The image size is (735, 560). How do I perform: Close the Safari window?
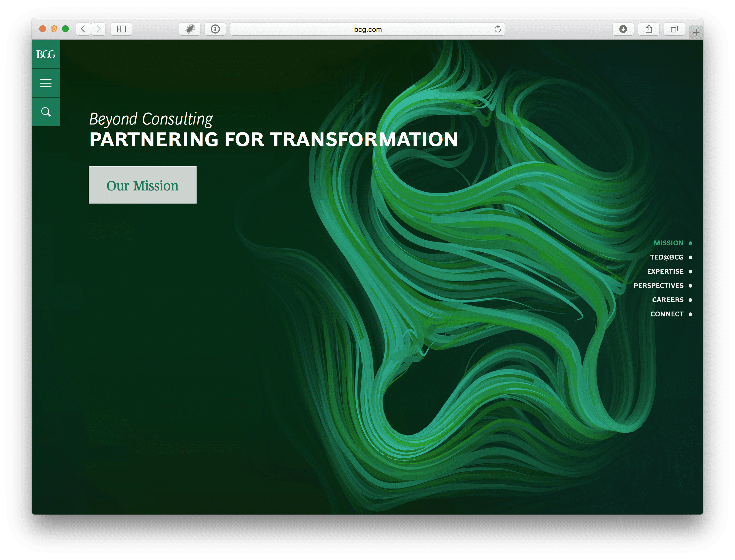point(42,29)
